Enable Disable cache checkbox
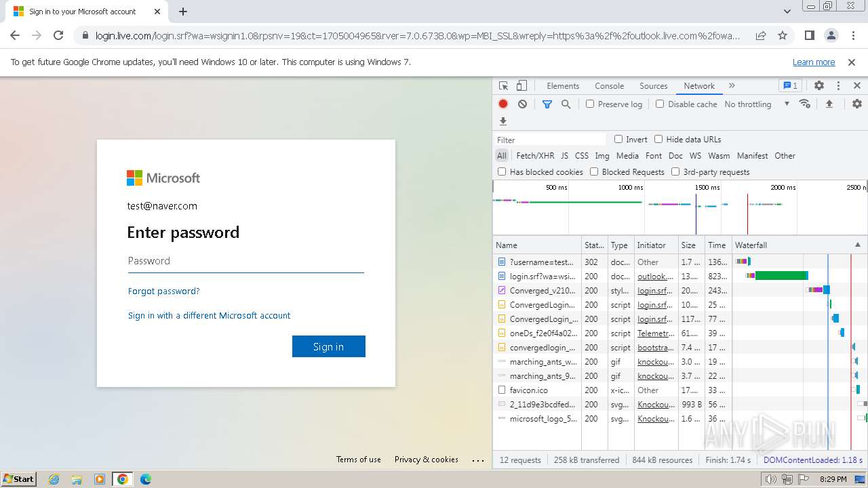This screenshot has height=488, width=868. tap(660, 104)
